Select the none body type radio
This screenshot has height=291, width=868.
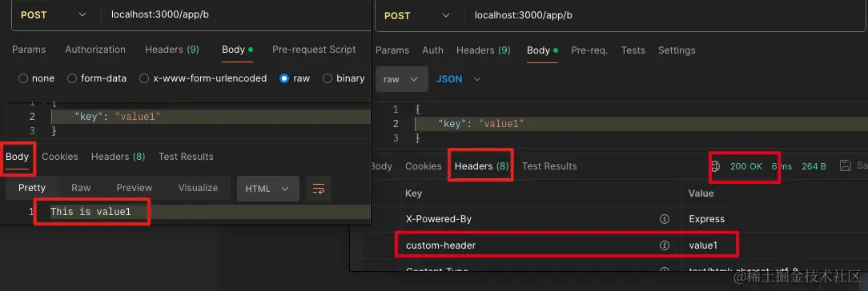23,78
